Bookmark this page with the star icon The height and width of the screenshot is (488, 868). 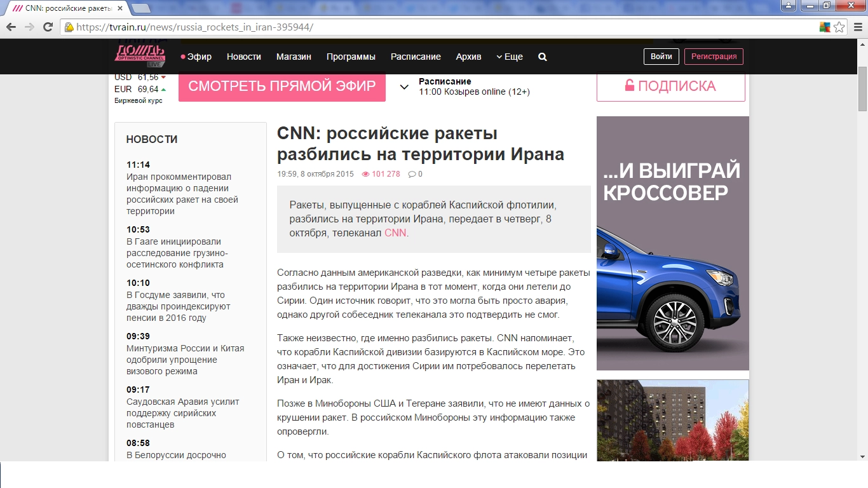click(839, 27)
